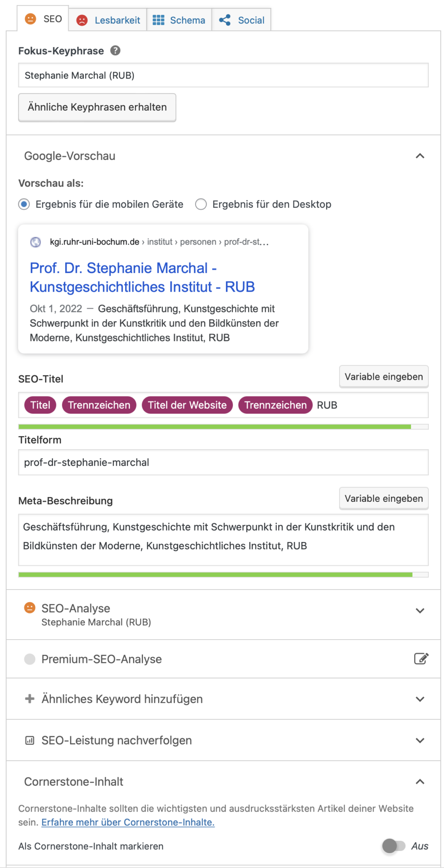Click the Social share icon
This screenshot has width=444, height=868.
[x=225, y=20]
